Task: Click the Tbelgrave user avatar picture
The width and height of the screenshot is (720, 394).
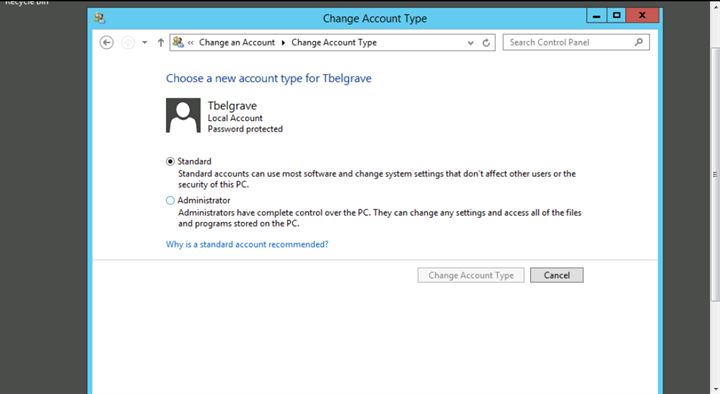Action: coord(183,115)
